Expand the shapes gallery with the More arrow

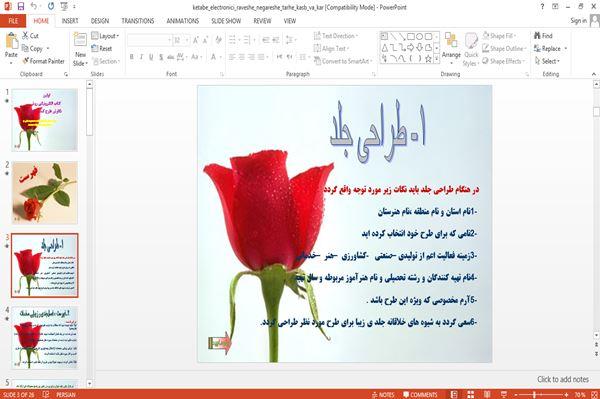pyautogui.click(x=436, y=59)
